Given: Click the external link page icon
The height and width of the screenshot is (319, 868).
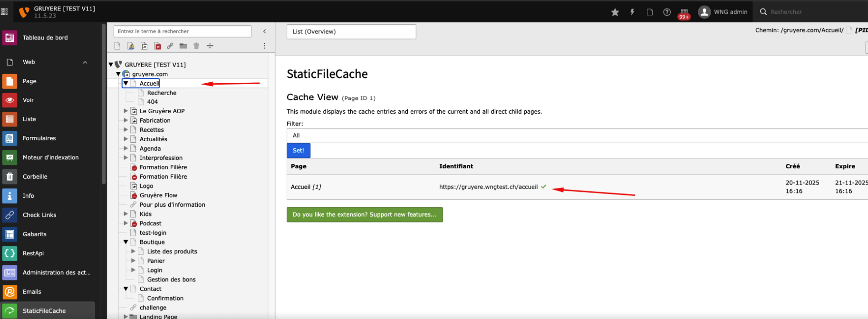Looking at the screenshot, I should (x=170, y=46).
